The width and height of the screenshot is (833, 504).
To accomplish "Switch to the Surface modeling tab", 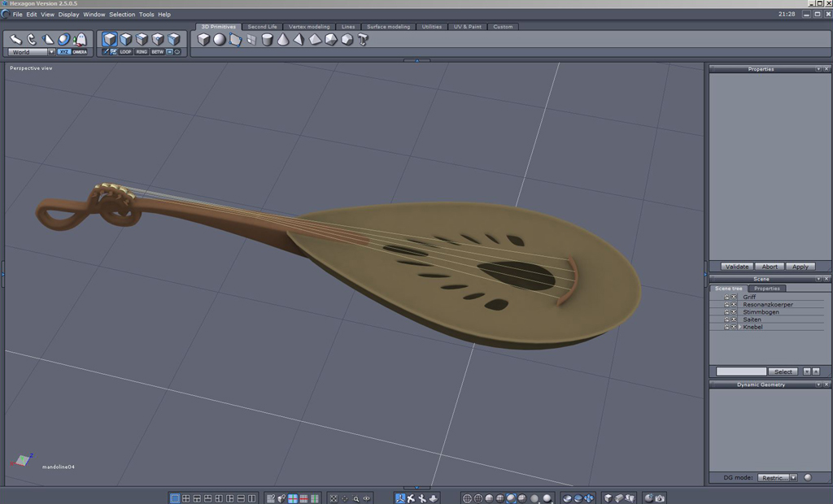I will (388, 27).
